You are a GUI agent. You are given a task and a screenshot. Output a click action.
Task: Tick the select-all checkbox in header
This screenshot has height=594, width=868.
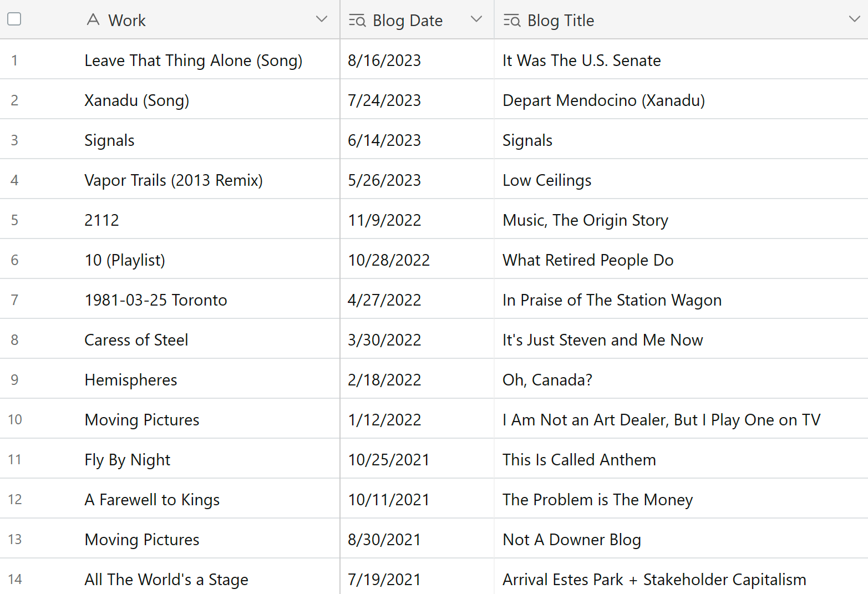point(14,19)
